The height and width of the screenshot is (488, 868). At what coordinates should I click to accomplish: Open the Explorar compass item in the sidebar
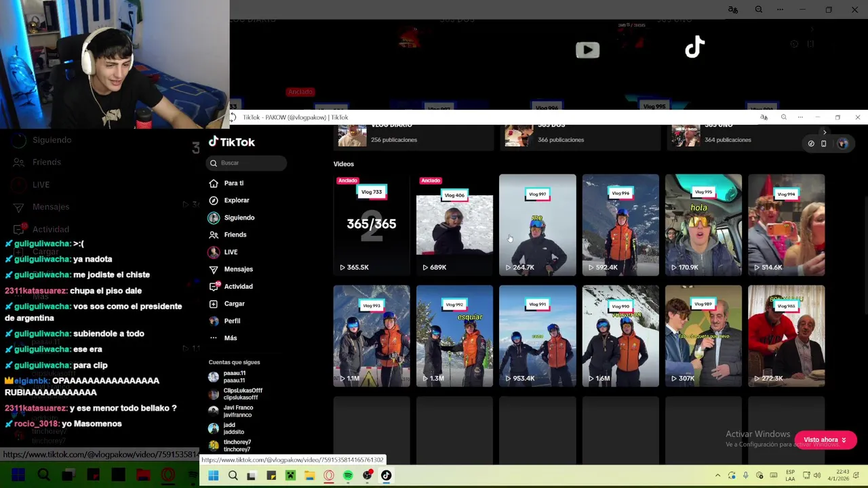[x=229, y=200]
